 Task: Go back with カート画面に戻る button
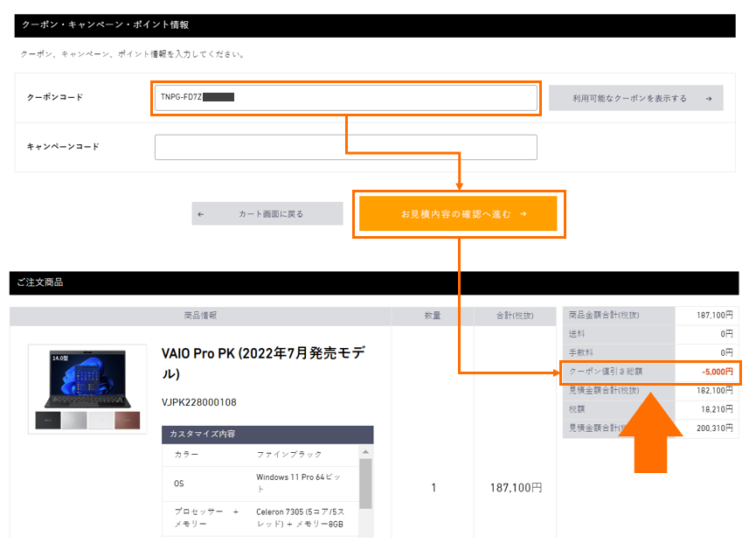click(x=267, y=213)
